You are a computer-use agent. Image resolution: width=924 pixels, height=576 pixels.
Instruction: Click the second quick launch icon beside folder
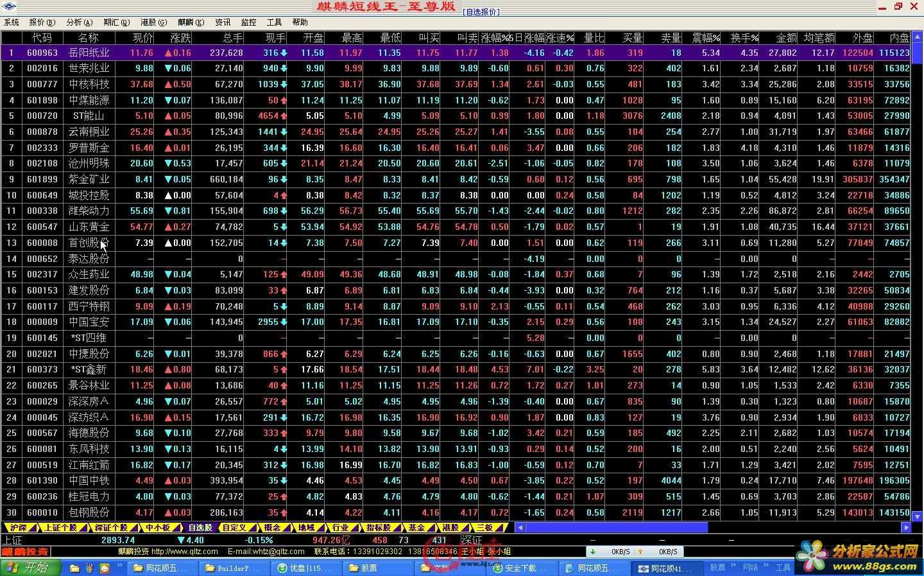pyautogui.click(x=89, y=568)
